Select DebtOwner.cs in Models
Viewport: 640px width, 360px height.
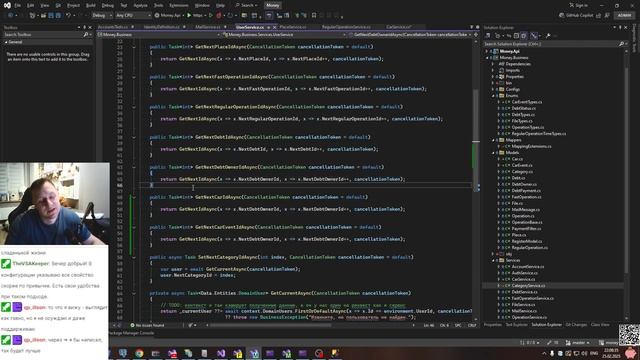pyautogui.click(x=524, y=184)
